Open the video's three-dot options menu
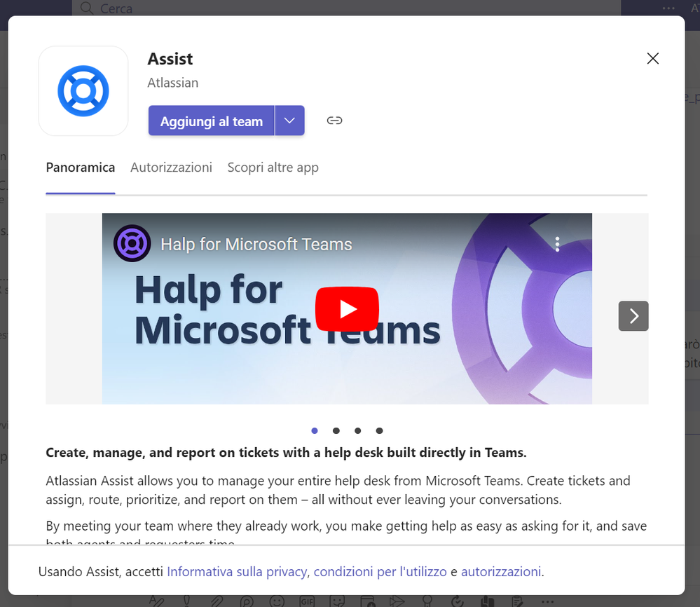Image resolution: width=700 pixels, height=607 pixels. click(x=557, y=244)
